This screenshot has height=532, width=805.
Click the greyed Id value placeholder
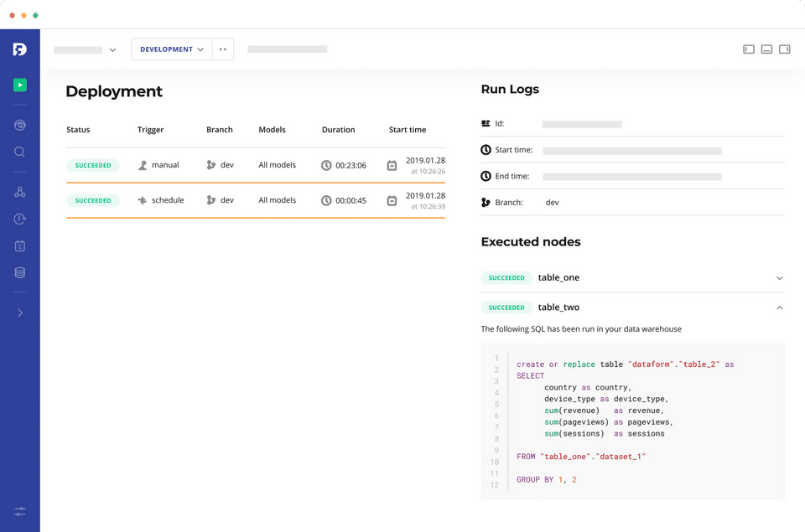582,124
